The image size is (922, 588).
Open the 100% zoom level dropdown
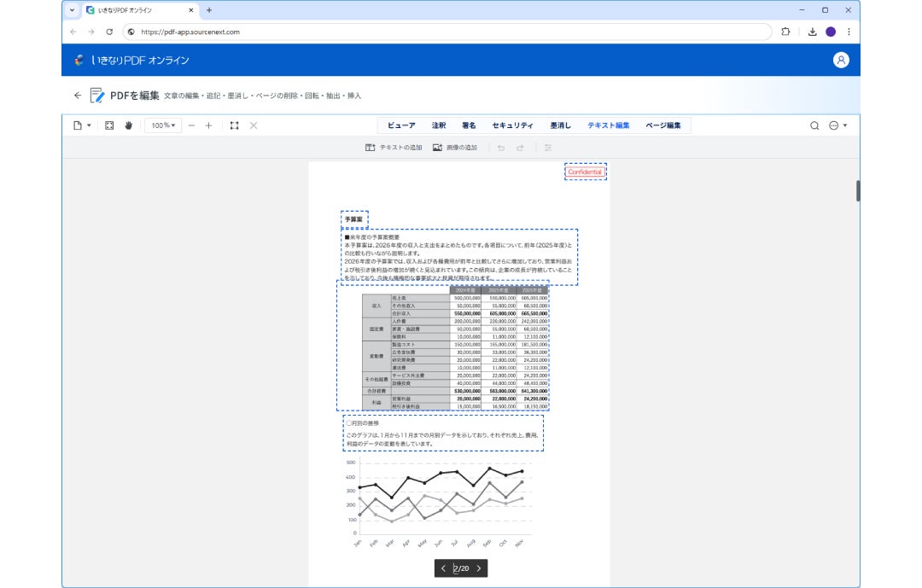[163, 125]
